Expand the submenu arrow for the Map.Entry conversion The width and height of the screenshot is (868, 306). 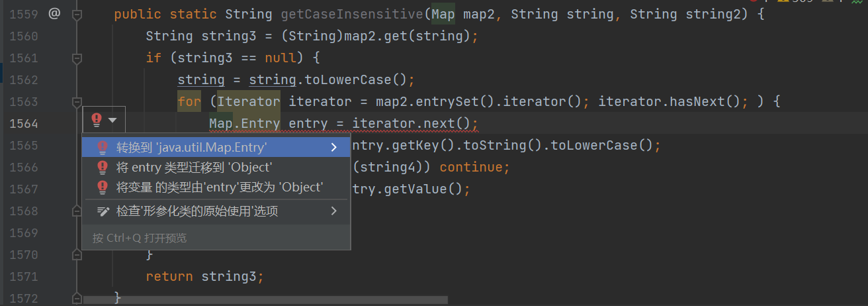[334, 147]
